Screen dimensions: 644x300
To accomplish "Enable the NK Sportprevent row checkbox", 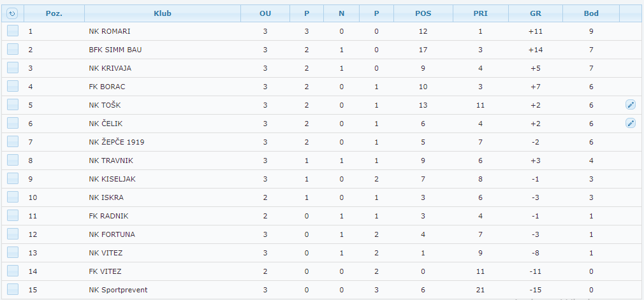I will (13, 290).
